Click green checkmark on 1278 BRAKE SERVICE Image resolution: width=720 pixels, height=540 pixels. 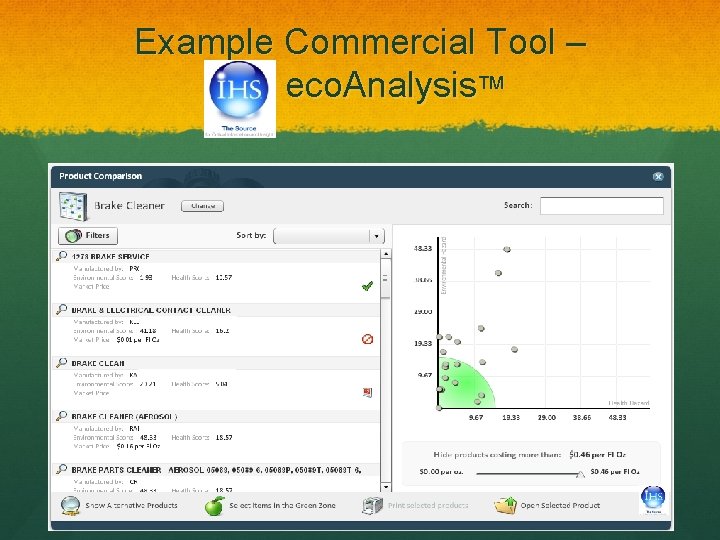(x=367, y=286)
